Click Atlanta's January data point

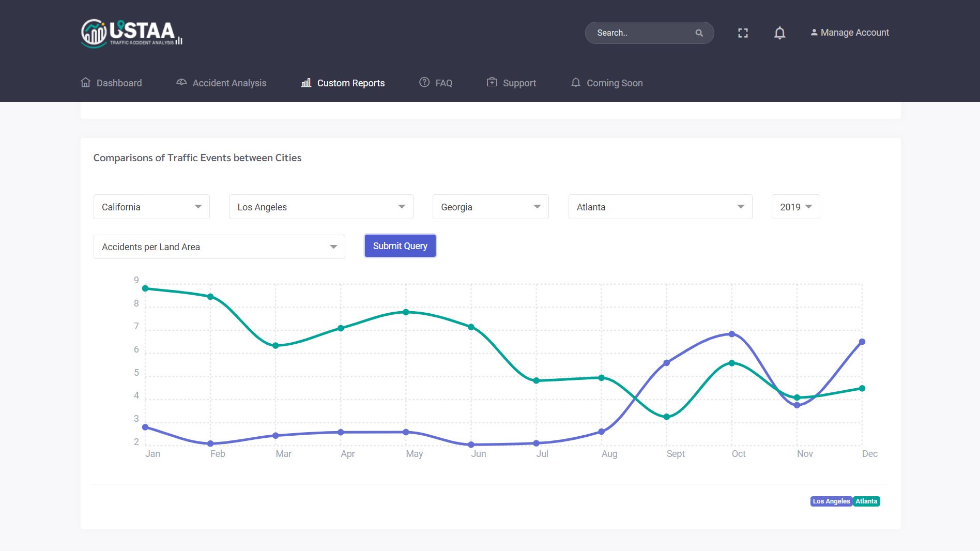pos(145,288)
